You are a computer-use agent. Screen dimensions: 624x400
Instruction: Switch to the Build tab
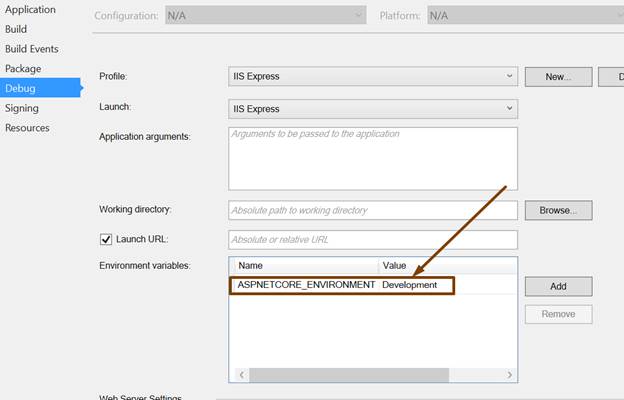[x=16, y=29]
